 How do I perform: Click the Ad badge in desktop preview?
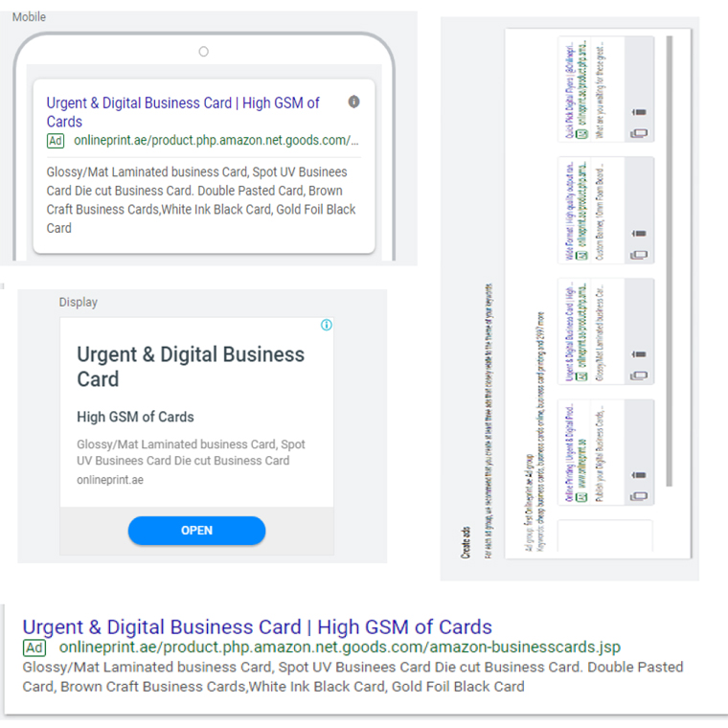tap(34, 648)
